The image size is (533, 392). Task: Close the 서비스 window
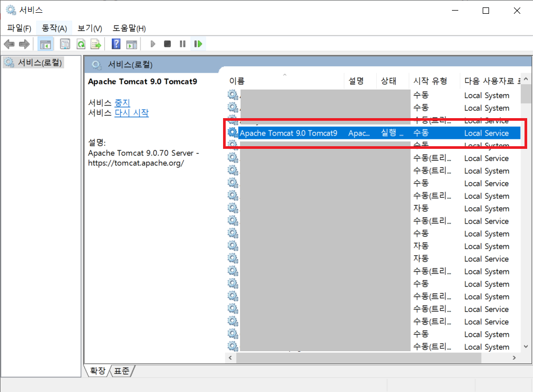point(517,11)
